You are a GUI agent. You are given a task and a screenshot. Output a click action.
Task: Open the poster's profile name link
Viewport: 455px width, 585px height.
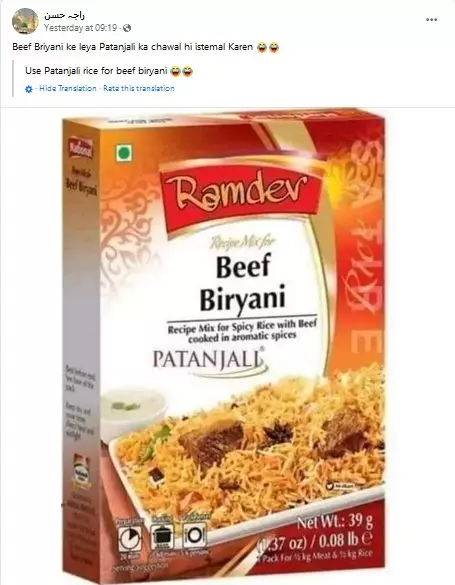pyautogui.click(x=64, y=15)
